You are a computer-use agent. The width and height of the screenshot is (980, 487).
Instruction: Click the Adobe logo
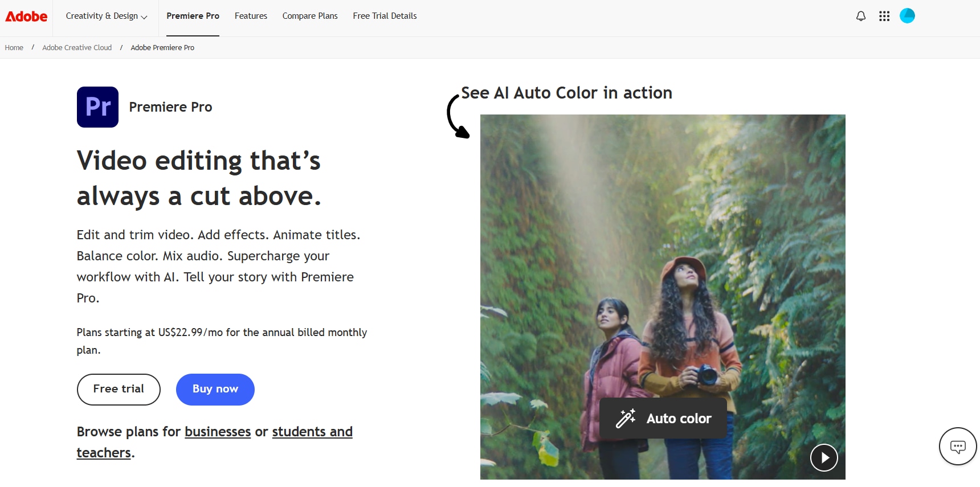(26, 17)
